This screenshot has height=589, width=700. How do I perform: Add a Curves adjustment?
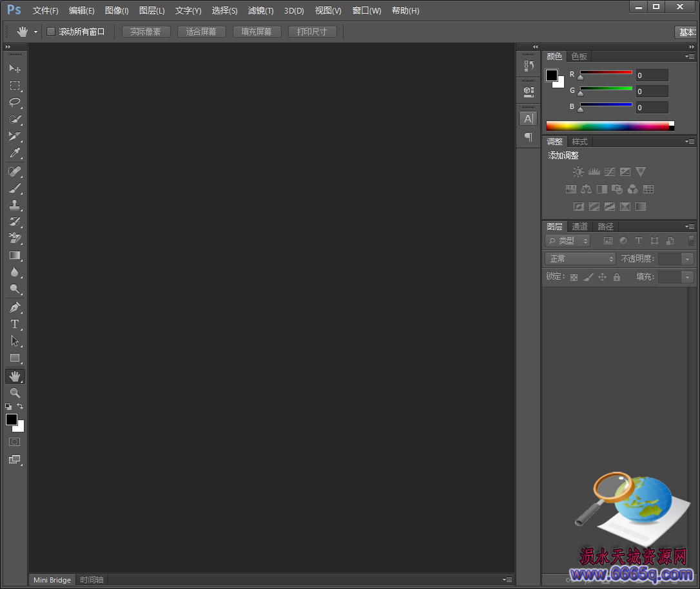[609, 172]
